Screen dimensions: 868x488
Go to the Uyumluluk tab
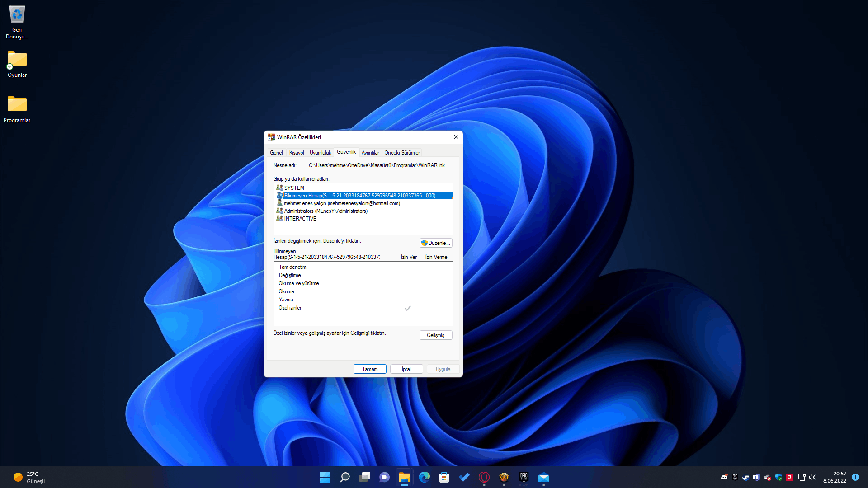pos(321,153)
